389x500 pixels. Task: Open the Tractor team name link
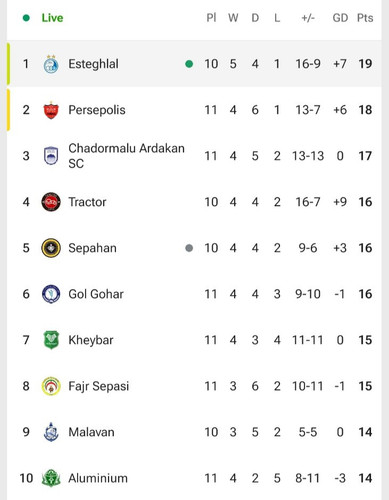pos(87,202)
